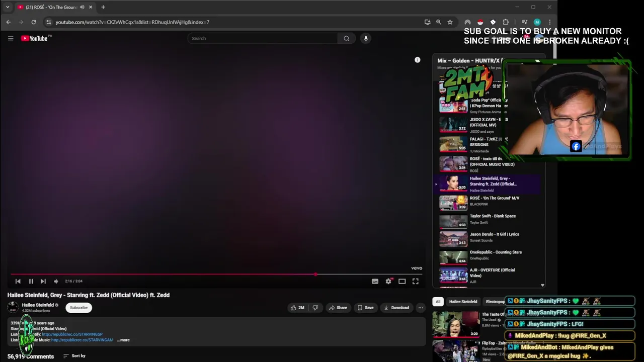Click the 56,919 Comments heading
The image size is (644, 362).
point(31,356)
